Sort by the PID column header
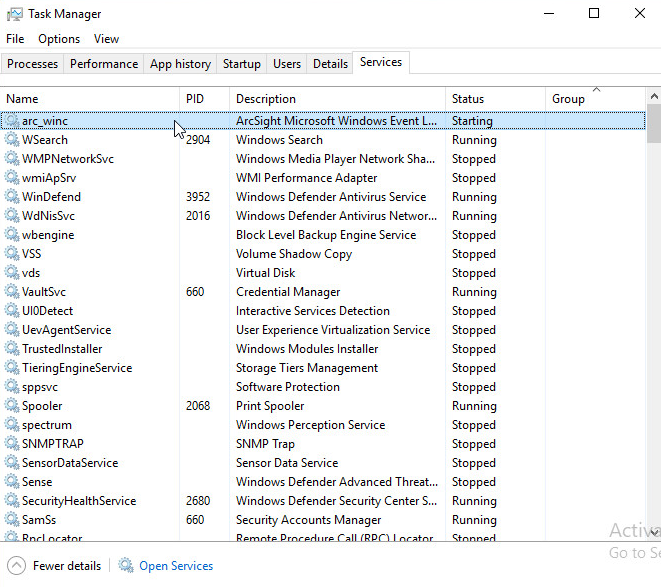This screenshot has width=661, height=587. (196, 99)
